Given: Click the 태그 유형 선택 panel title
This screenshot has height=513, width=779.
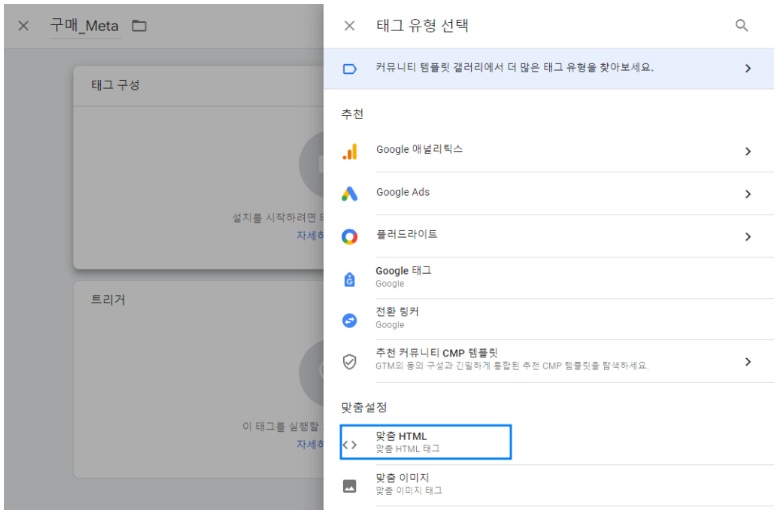Looking at the screenshot, I should (x=422, y=25).
